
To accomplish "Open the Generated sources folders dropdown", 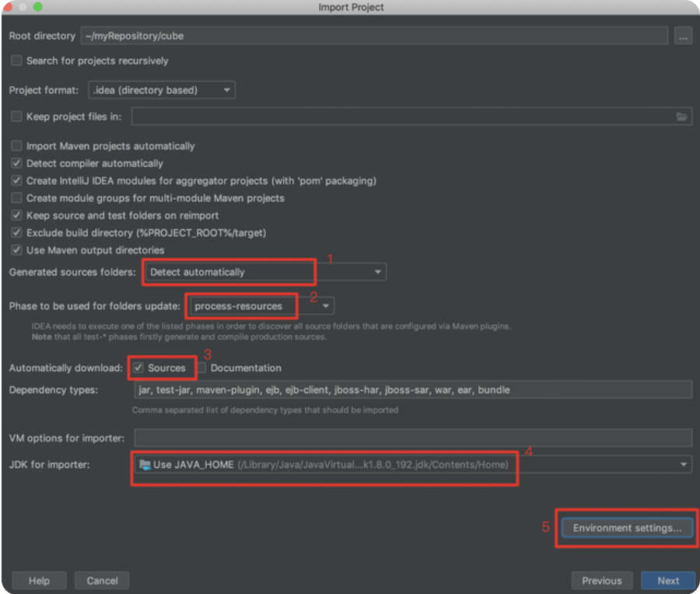I will (266, 272).
